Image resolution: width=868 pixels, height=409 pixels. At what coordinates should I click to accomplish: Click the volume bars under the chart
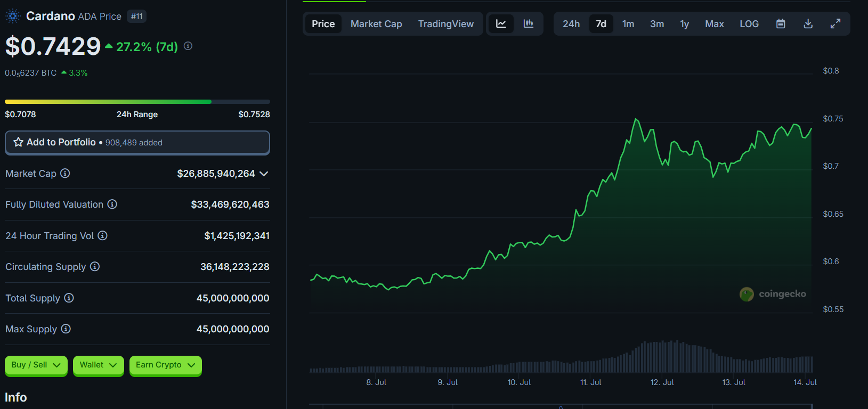tap(561, 357)
